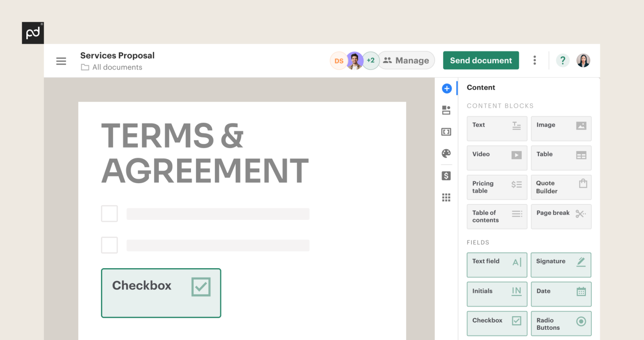This screenshot has height=340, width=644.
Task: Select the large Checkbox field on the page
Action: (161, 293)
